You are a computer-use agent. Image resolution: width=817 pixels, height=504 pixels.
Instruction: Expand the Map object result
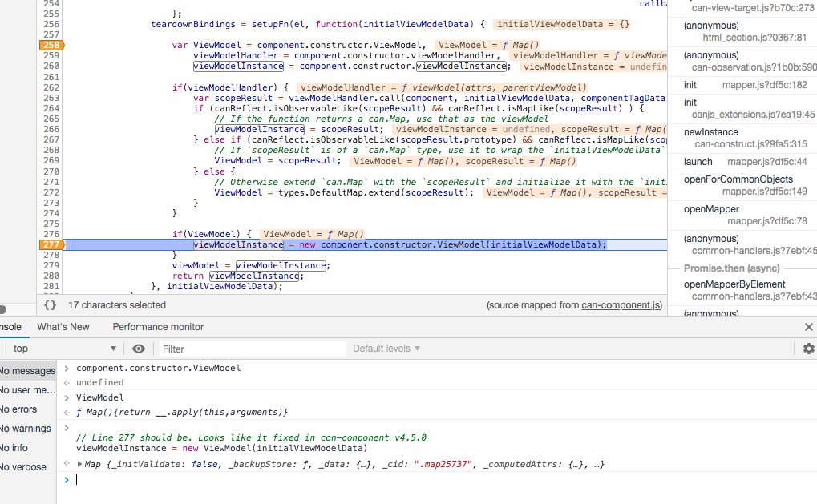point(79,464)
